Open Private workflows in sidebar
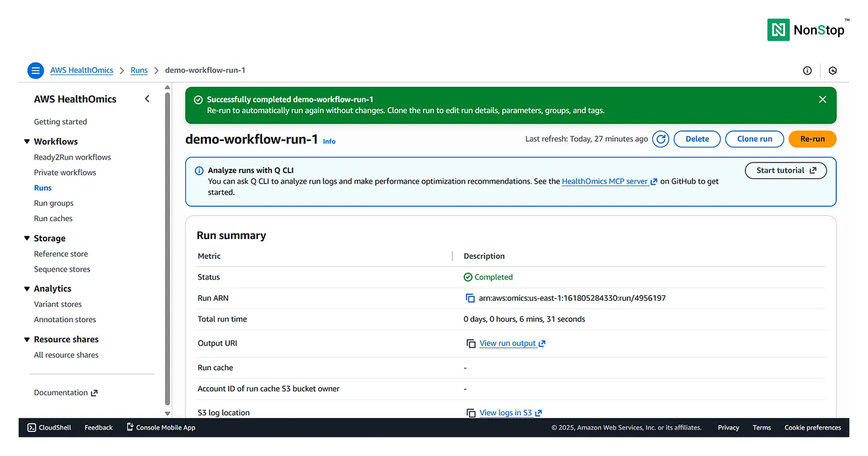This screenshot has height=456, width=868. [x=65, y=172]
